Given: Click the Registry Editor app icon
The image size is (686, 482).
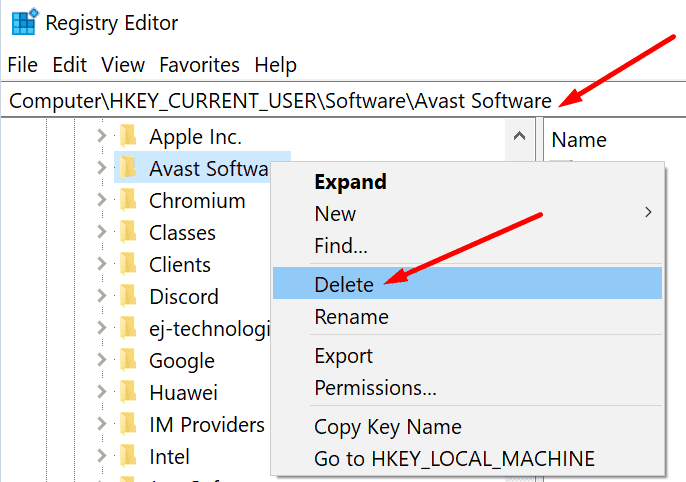Looking at the screenshot, I should coord(24,22).
